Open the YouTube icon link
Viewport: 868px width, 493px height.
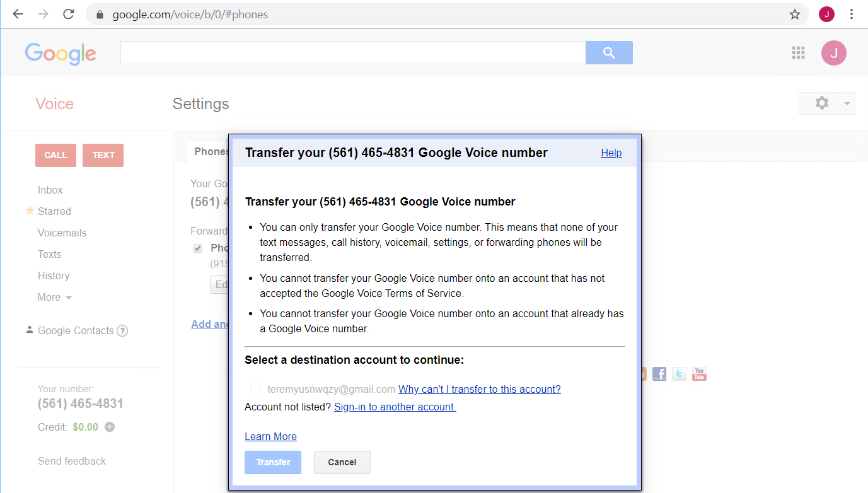[x=699, y=374]
